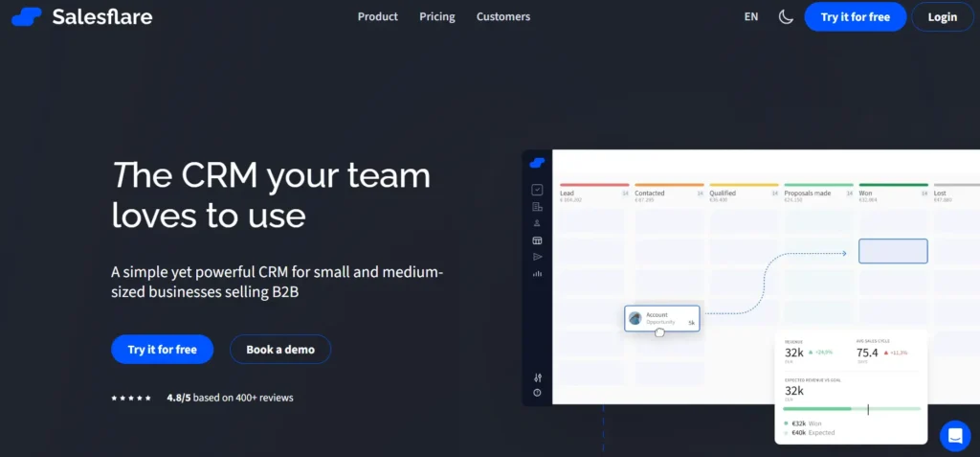Click the Salesflare logo in app preview sidebar
The image size is (980, 457).
537,163
